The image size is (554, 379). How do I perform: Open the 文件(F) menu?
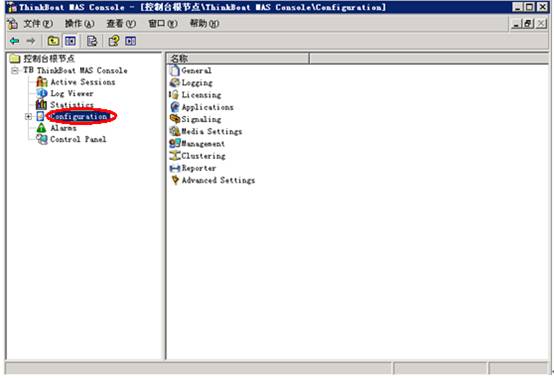coord(38,24)
